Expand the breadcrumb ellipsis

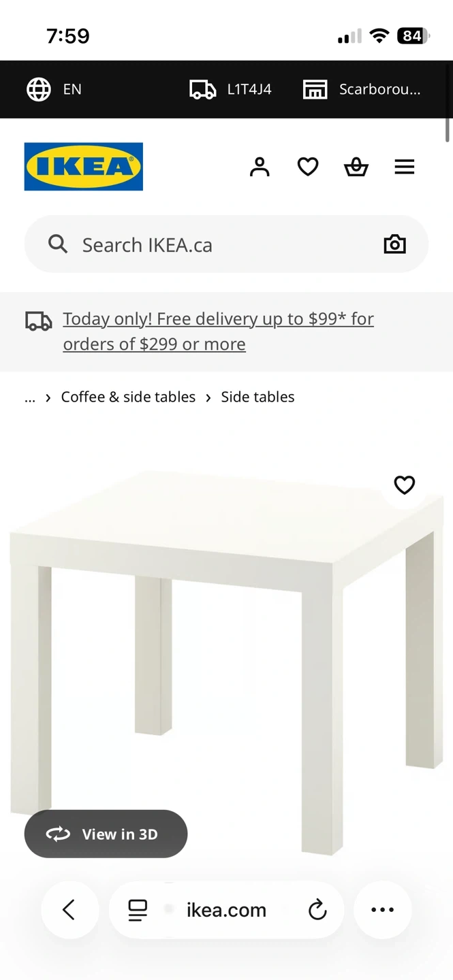(x=30, y=397)
